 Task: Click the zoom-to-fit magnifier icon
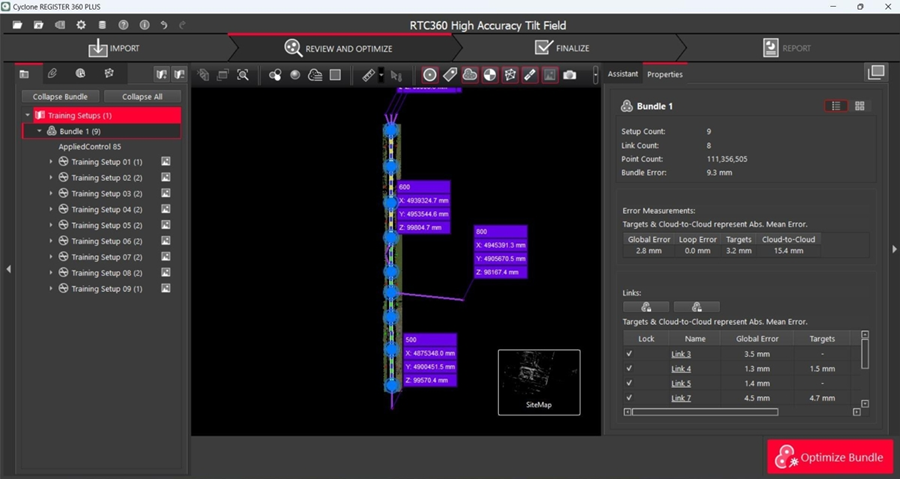[242, 75]
